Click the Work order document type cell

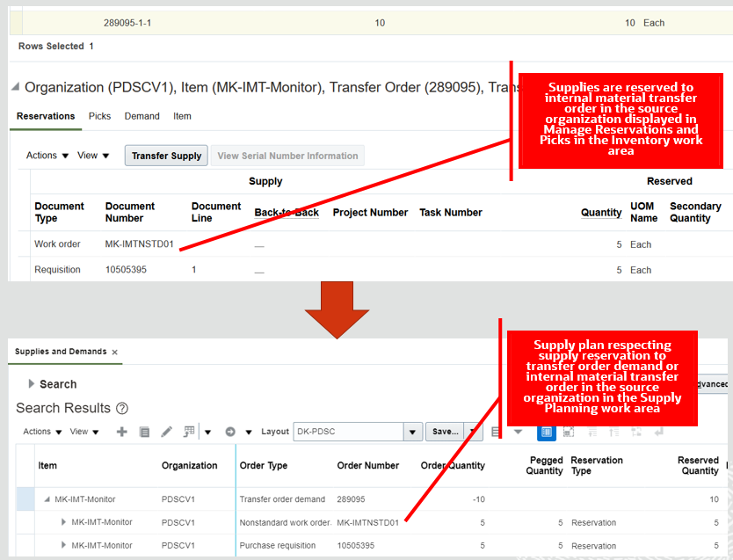[x=57, y=244]
